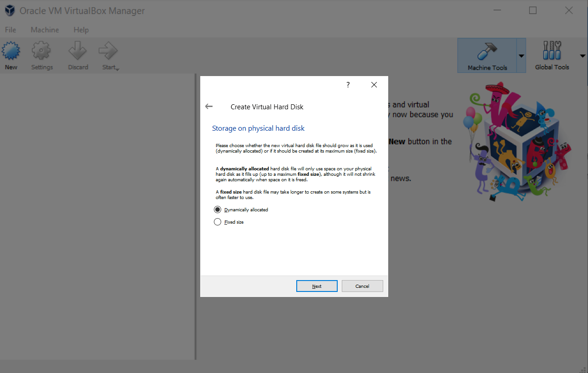Open the File menu
This screenshot has width=588, height=373.
pos(10,30)
